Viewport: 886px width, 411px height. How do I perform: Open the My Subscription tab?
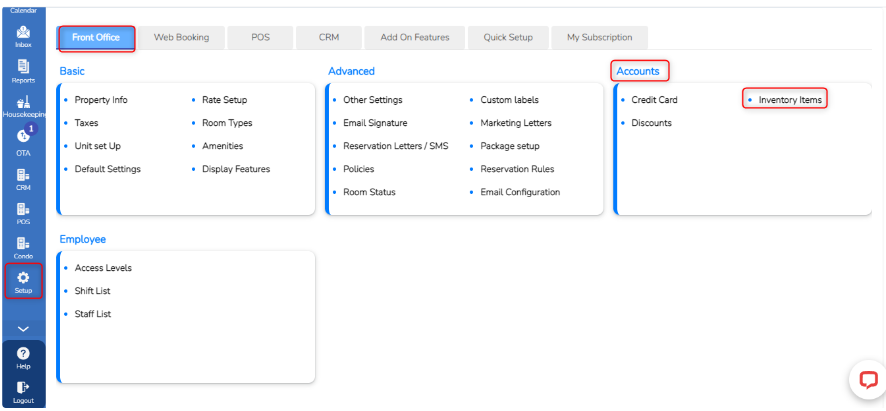(599, 37)
